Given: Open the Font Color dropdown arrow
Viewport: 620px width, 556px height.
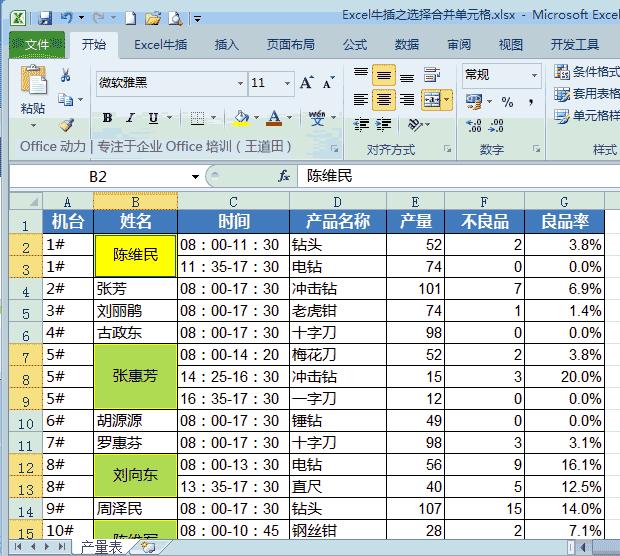Looking at the screenshot, I should pyautogui.click(x=289, y=118).
